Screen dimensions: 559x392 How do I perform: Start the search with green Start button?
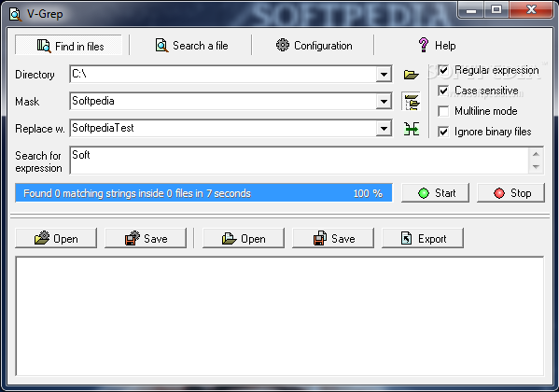[435, 193]
